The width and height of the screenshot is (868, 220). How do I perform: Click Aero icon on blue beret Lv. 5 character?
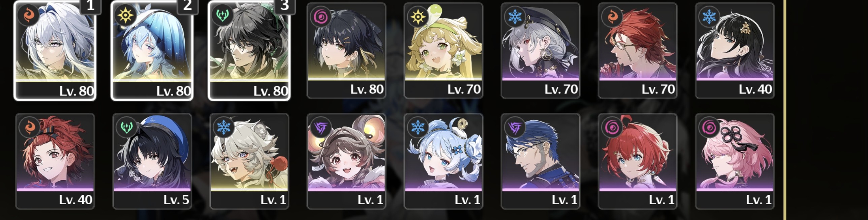(x=126, y=127)
